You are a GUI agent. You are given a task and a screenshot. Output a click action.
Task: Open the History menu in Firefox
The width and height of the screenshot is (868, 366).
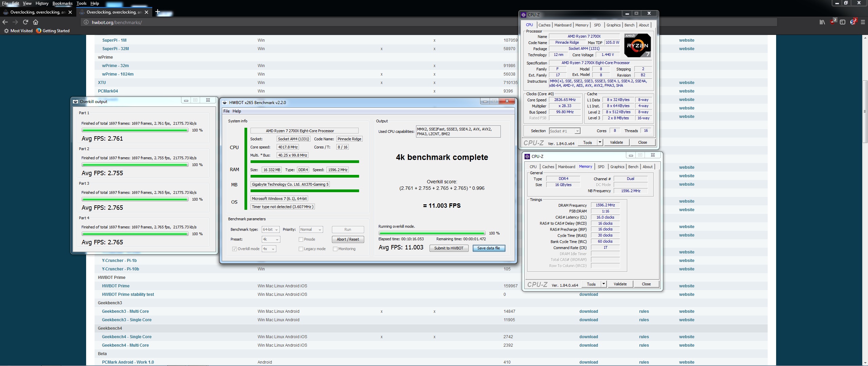[x=42, y=3]
